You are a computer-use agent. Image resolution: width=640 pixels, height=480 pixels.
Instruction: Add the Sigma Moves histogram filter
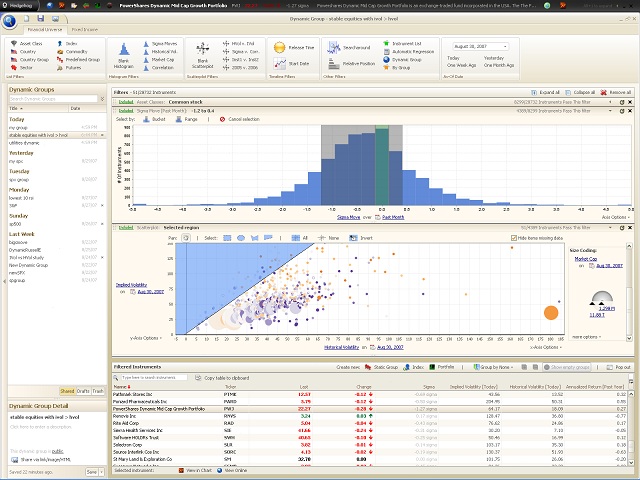click(x=160, y=43)
